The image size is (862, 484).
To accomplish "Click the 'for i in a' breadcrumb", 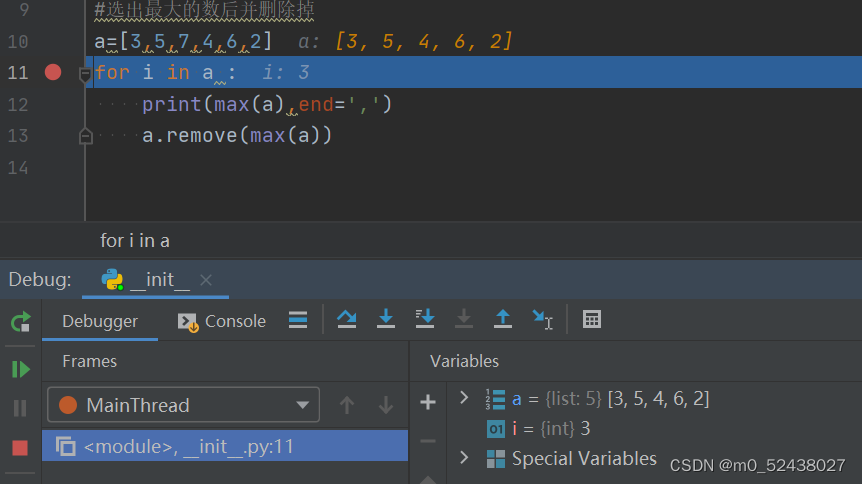I will pyautogui.click(x=135, y=240).
